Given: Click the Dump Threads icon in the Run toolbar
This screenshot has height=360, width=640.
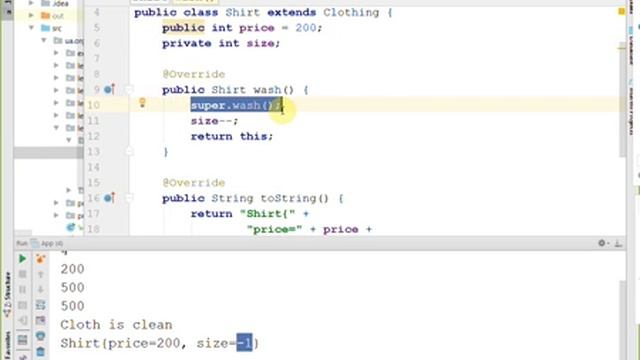Looking at the screenshot, I should (x=22, y=305).
